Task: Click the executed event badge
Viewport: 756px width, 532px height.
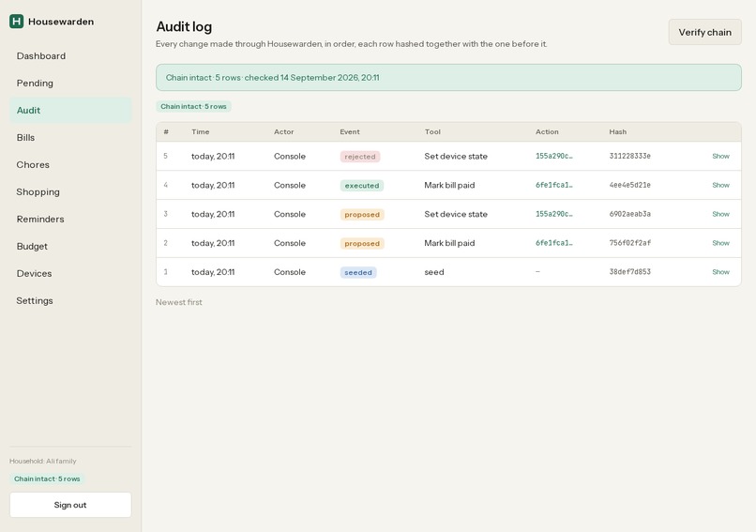Action: (362, 186)
